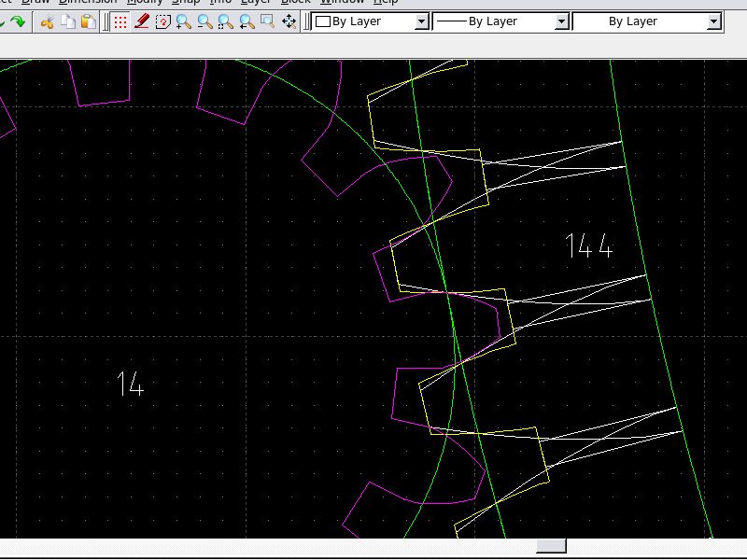The width and height of the screenshot is (747, 560).
Task: Cut selection with the scissors icon
Action: pos(47,21)
